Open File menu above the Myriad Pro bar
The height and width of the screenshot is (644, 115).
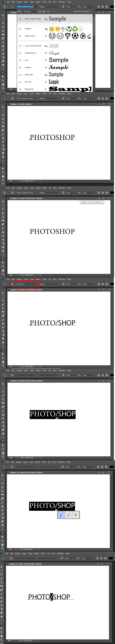(x=8, y=279)
